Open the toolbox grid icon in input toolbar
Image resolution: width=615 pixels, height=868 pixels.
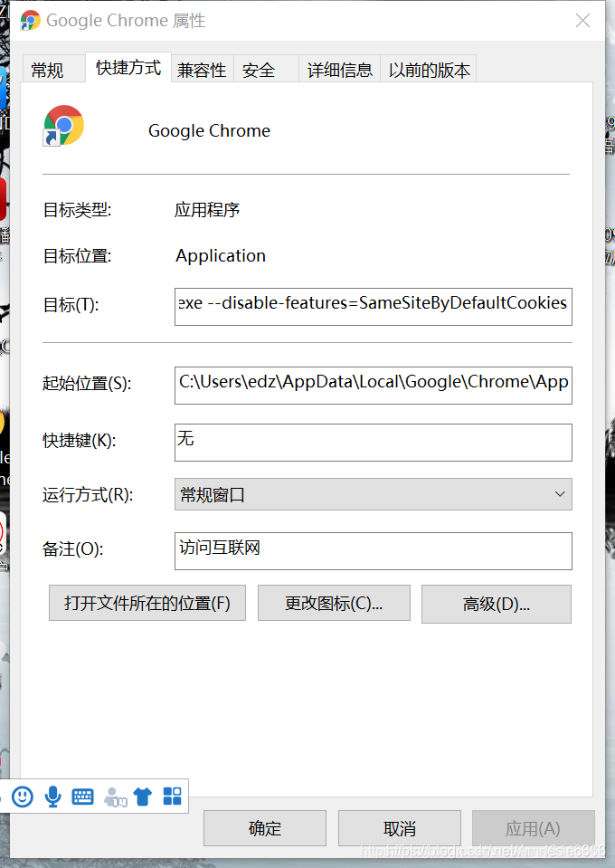[x=173, y=796]
